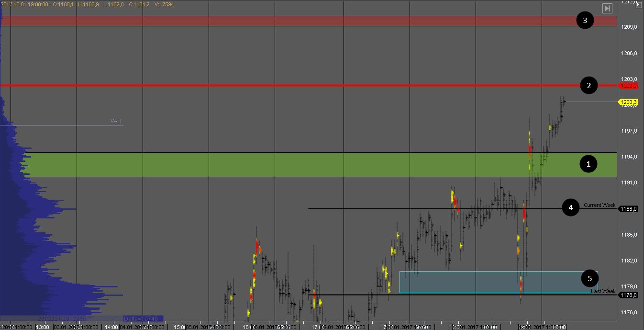Select the red resistance zone band

click(x=287, y=21)
